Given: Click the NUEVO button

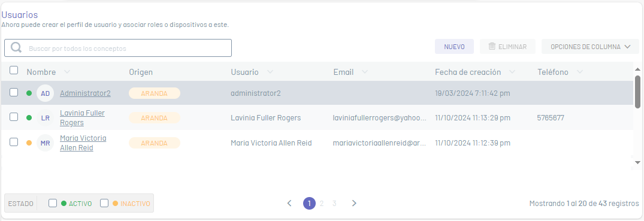Looking at the screenshot, I should (x=454, y=47).
